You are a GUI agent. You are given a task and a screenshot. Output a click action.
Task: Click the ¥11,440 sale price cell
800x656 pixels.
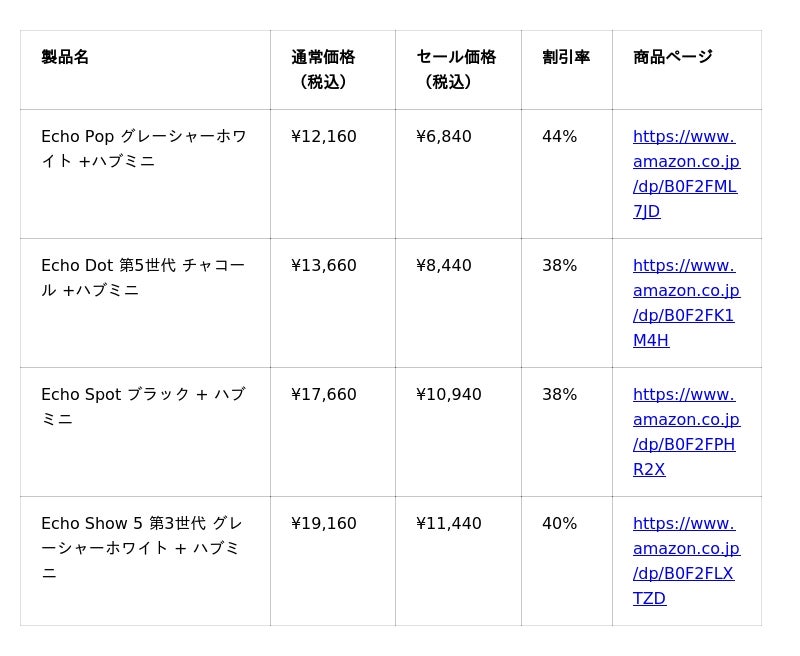[x=449, y=524]
